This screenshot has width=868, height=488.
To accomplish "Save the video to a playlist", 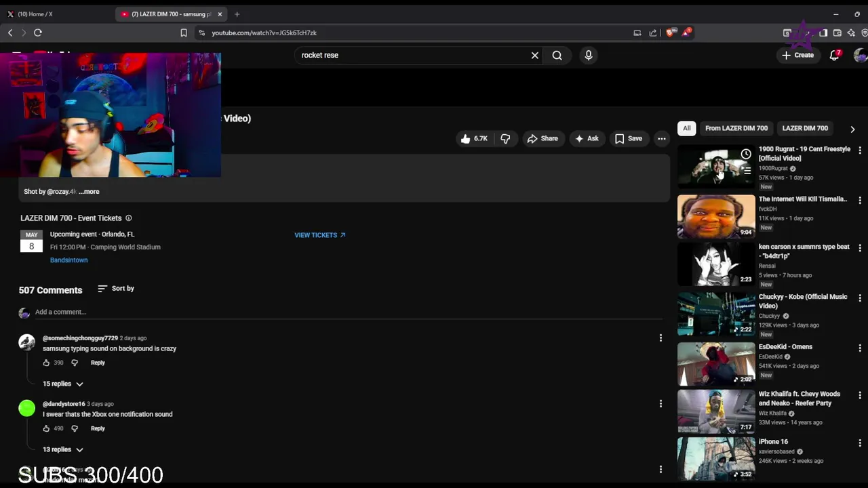I will coord(629,138).
